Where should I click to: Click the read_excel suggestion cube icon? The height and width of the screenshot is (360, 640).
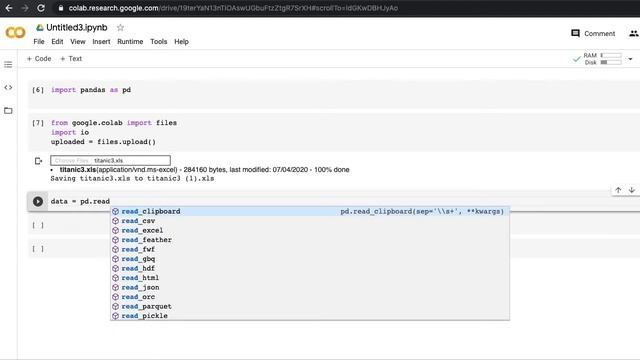pos(116,230)
